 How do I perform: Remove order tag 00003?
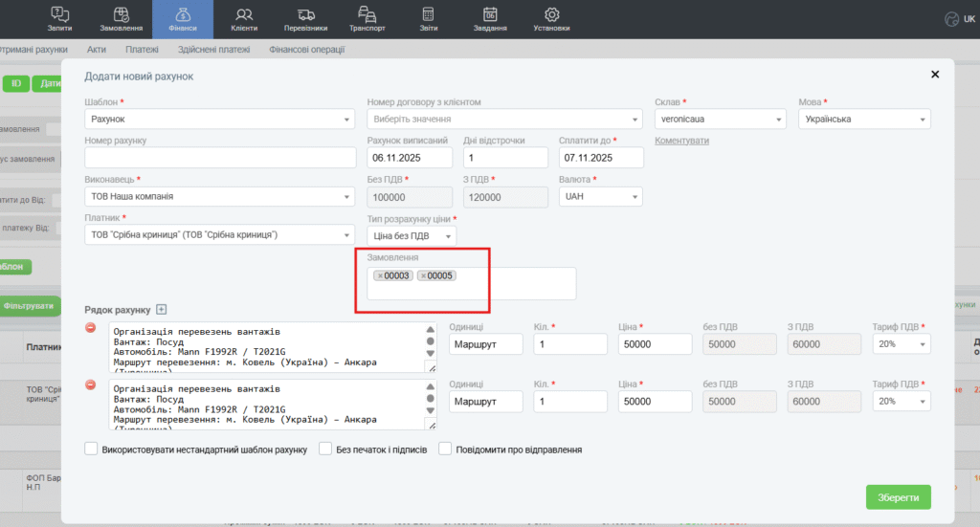tap(380, 276)
